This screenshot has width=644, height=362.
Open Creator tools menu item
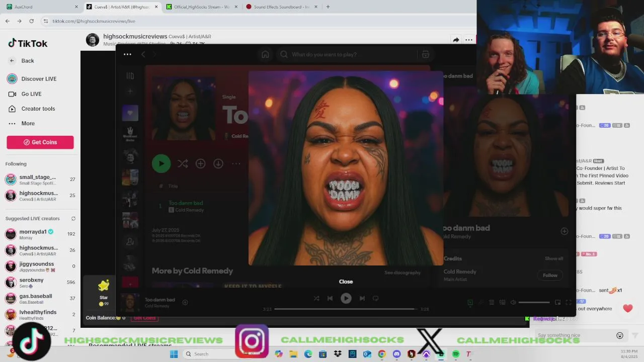[31, 109]
